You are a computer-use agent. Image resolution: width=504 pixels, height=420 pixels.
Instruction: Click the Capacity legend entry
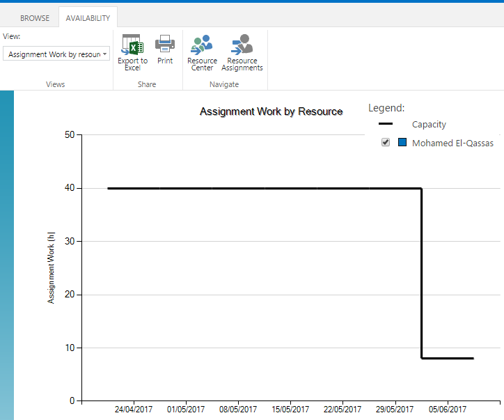tap(429, 125)
